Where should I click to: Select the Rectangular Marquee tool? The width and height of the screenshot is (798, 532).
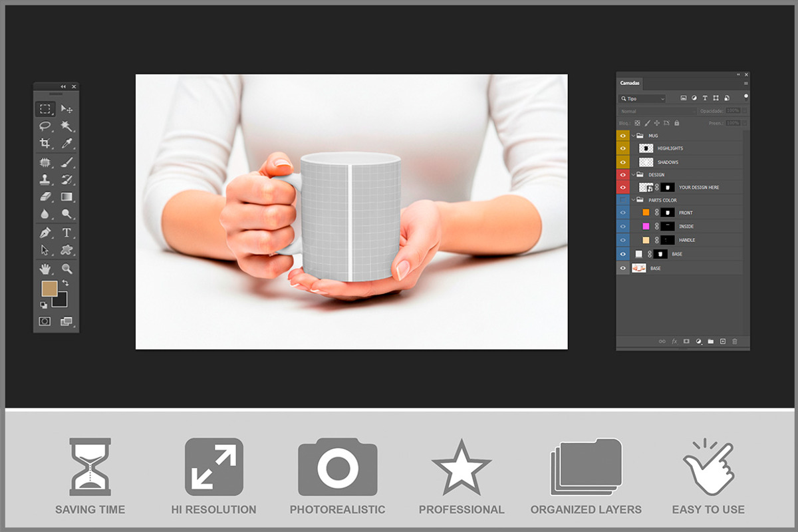tap(45, 109)
